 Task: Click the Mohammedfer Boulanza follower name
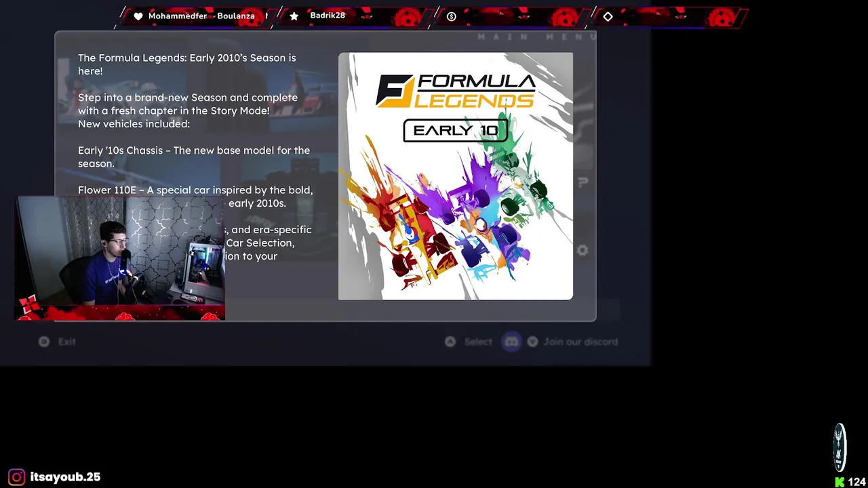pos(201,16)
